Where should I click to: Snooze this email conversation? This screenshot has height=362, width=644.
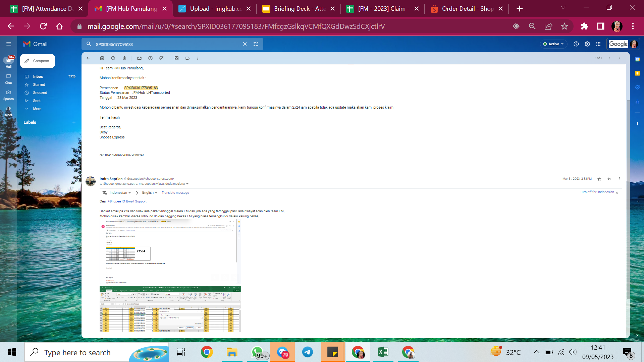tap(150, 58)
